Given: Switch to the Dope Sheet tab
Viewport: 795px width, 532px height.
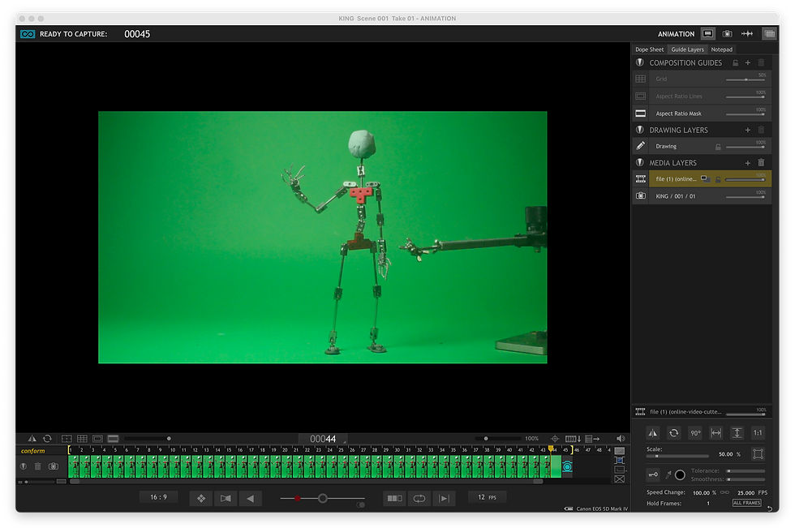Looking at the screenshot, I should point(649,49).
